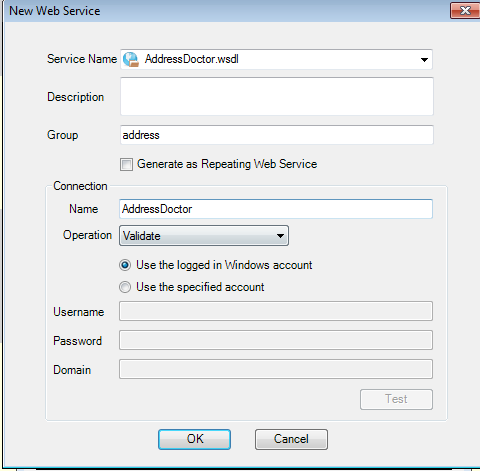Click inside the Description text box

(277, 96)
